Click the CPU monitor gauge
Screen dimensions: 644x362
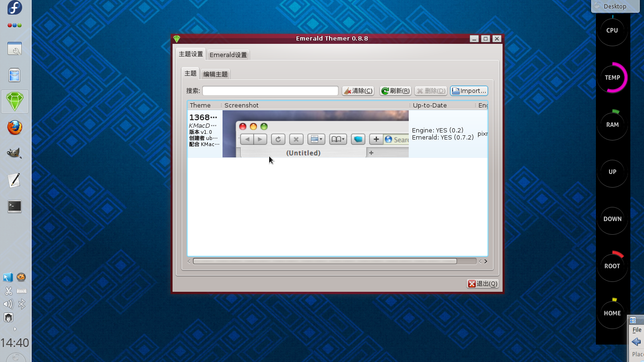[x=612, y=30]
